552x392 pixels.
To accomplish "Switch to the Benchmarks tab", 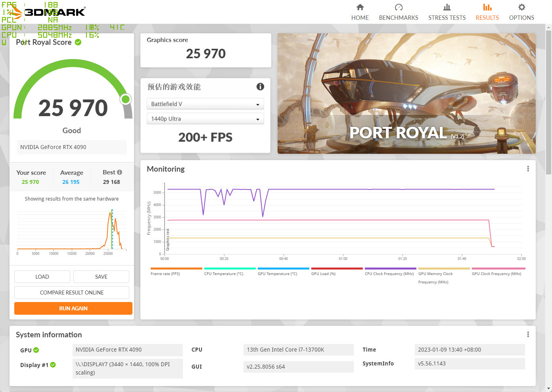I will (x=399, y=12).
